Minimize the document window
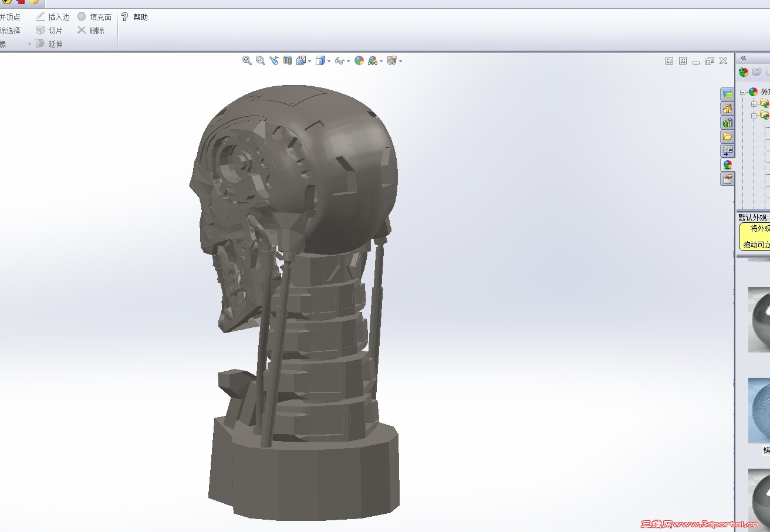The image size is (770, 532). [696, 62]
